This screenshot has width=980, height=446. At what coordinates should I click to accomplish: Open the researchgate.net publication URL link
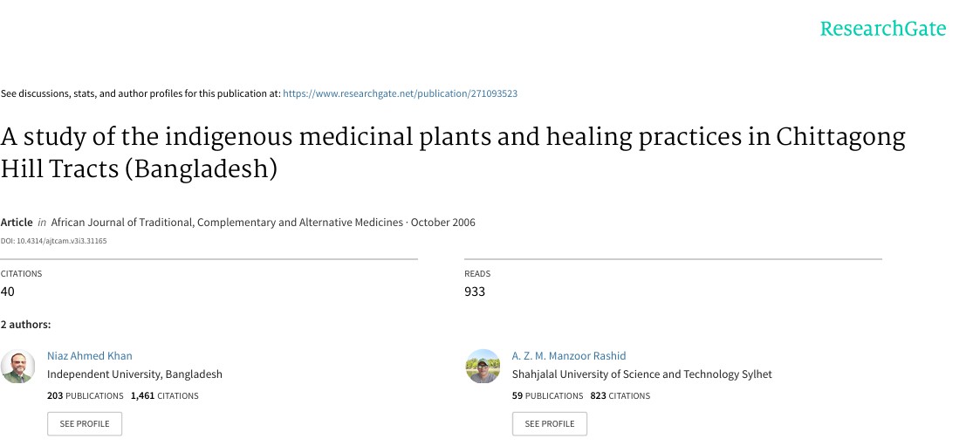click(x=401, y=93)
